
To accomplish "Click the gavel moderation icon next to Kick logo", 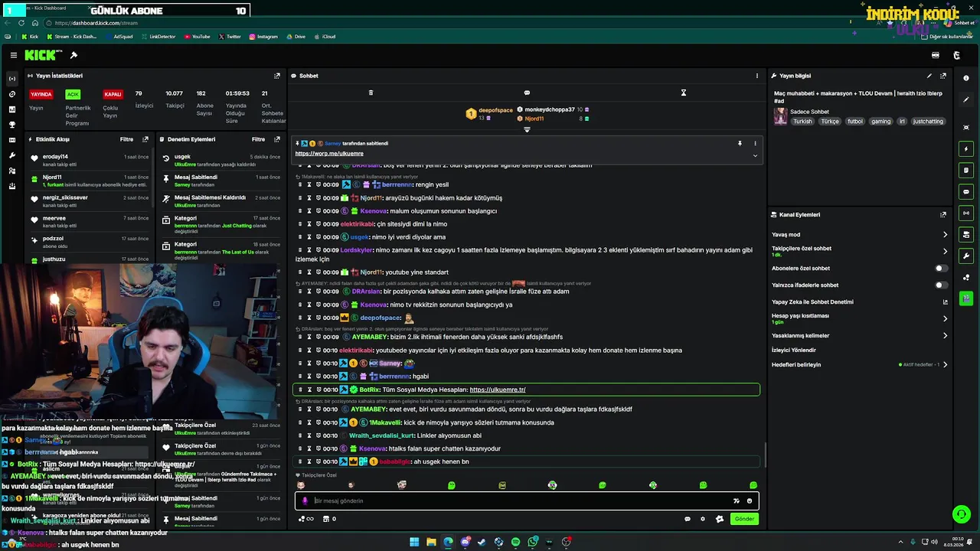I will pos(73,55).
